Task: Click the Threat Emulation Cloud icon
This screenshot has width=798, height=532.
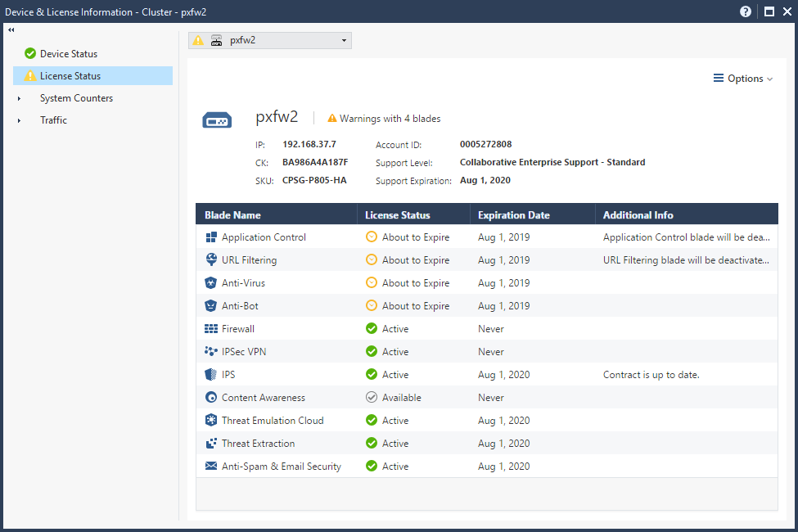Action: pyautogui.click(x=210, y=421)
